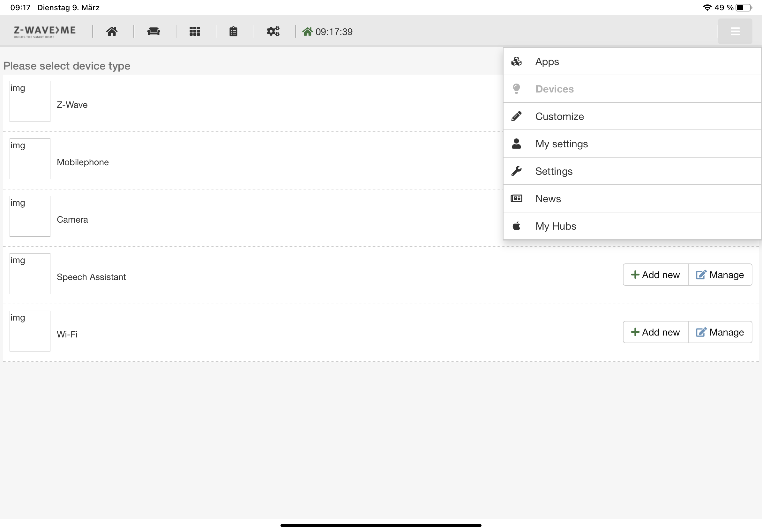Open the automation gears icon
The width and height of the screenshot is (762, 532).
coord(273,32)
